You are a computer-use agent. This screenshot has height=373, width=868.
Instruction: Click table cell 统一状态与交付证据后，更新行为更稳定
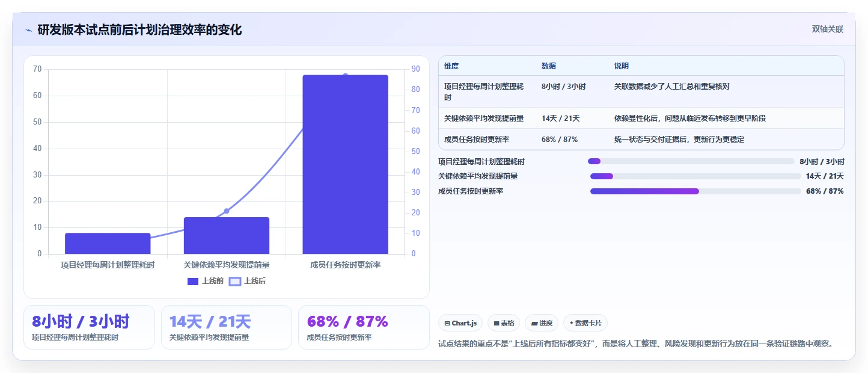679,140
